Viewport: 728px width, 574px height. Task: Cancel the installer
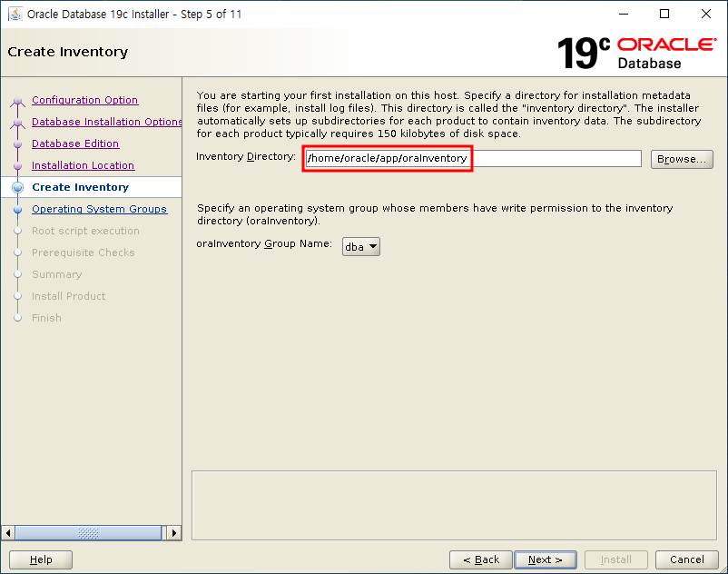(x=686, y=559)
